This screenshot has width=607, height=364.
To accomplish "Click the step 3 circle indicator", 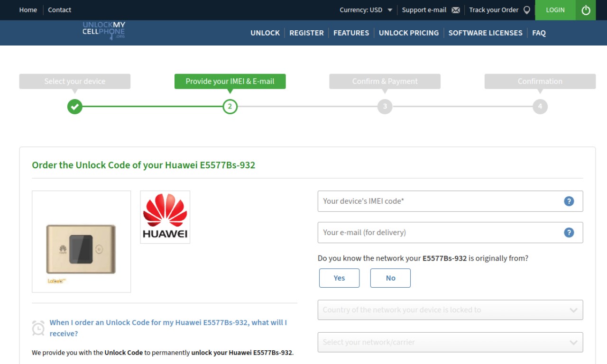I will coord(385,107).
